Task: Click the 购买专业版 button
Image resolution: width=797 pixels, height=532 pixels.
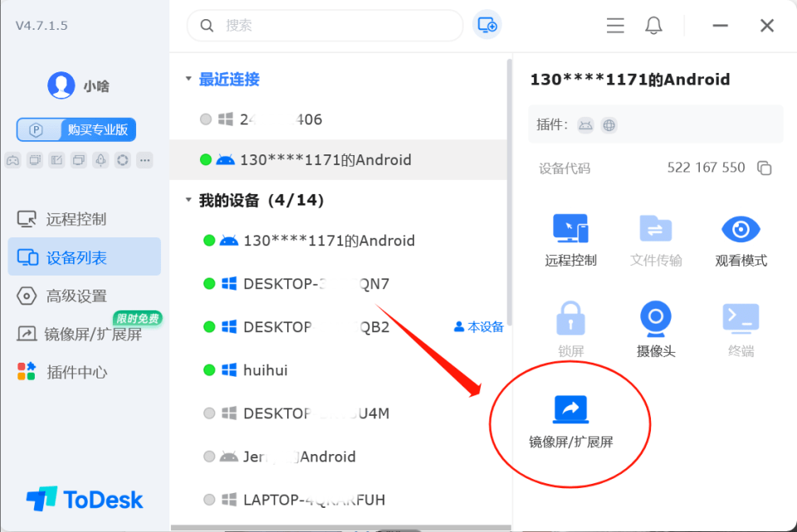Action: (x=76, y=129)
